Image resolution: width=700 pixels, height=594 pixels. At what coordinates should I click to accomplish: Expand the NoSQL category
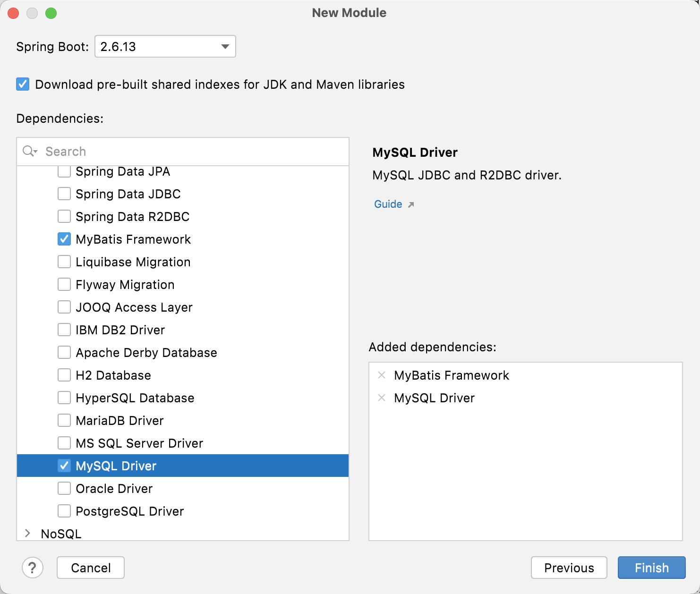point(27,534)
